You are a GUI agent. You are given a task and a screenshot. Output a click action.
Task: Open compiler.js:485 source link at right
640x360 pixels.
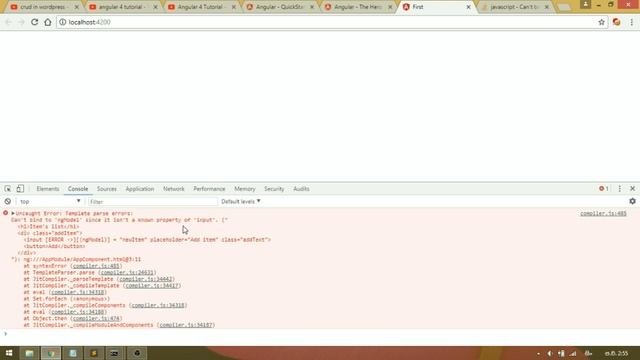[x=603, y=213]
